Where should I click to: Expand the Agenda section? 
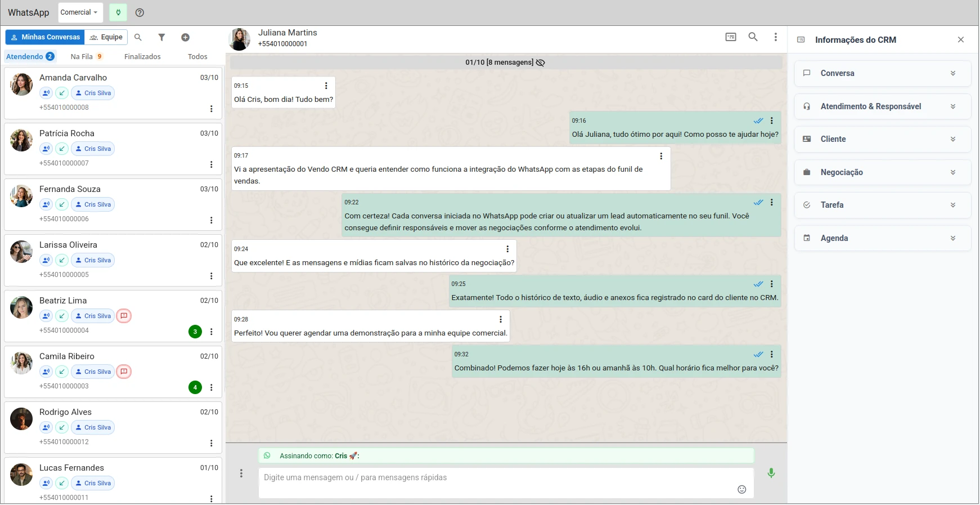point(883,238)
